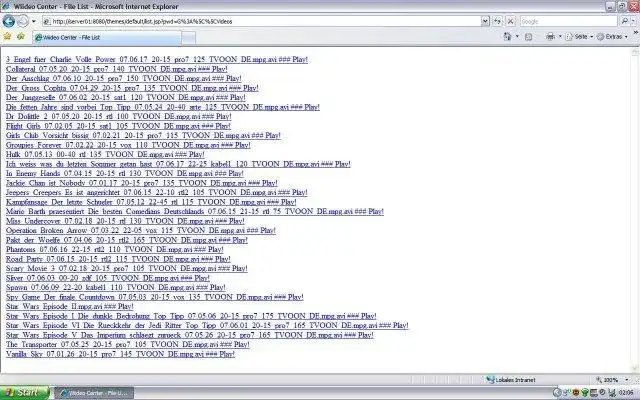Image resolution: width=640 pixels, height=400 pixels.
Task: Click the Home page icon
Action: (x=507, y=37)
